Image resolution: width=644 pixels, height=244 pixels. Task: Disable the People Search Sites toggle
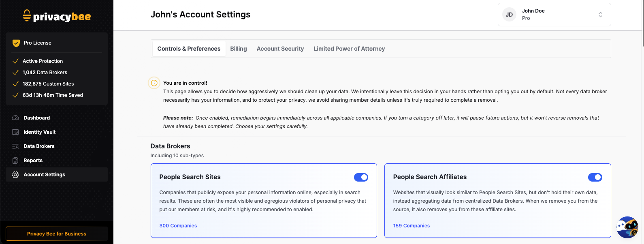[x=361, y=177]
